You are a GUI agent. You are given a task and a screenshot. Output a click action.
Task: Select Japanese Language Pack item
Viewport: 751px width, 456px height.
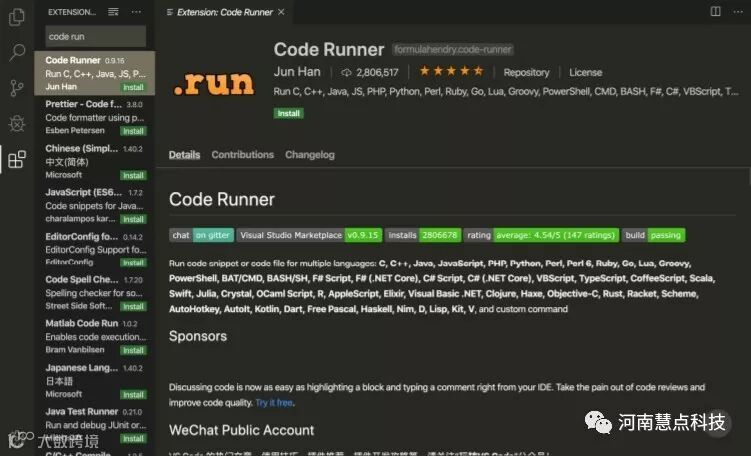95,381
